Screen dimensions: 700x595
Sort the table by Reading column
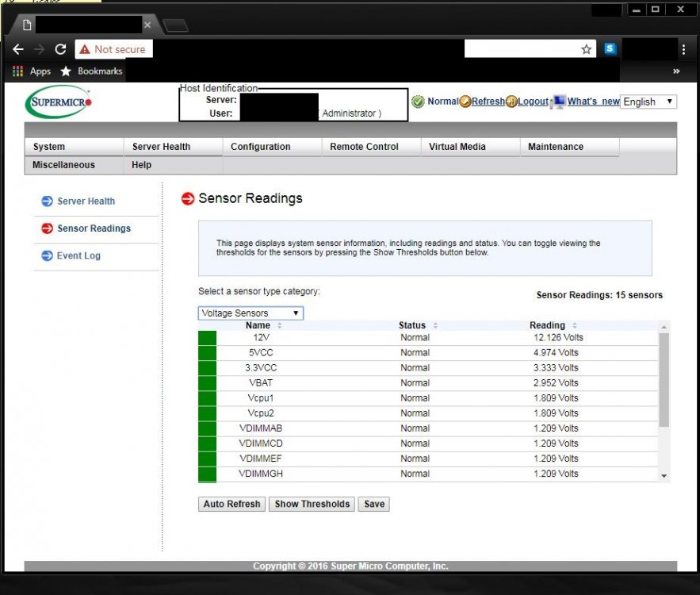tap(553, 325)
